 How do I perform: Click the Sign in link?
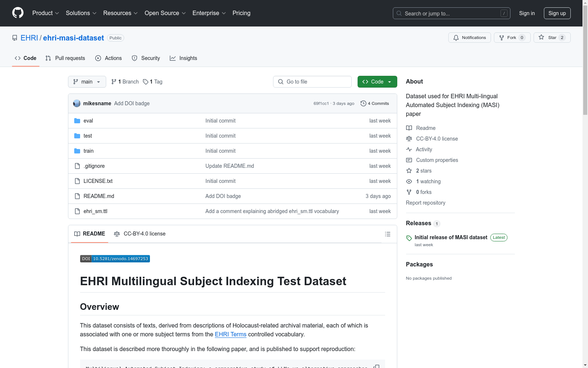(x=527, y=13)
